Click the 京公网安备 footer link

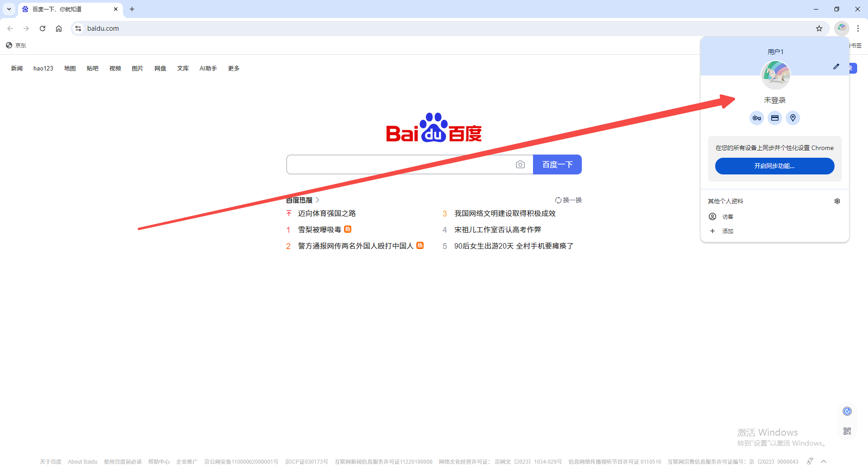(241, 461)
